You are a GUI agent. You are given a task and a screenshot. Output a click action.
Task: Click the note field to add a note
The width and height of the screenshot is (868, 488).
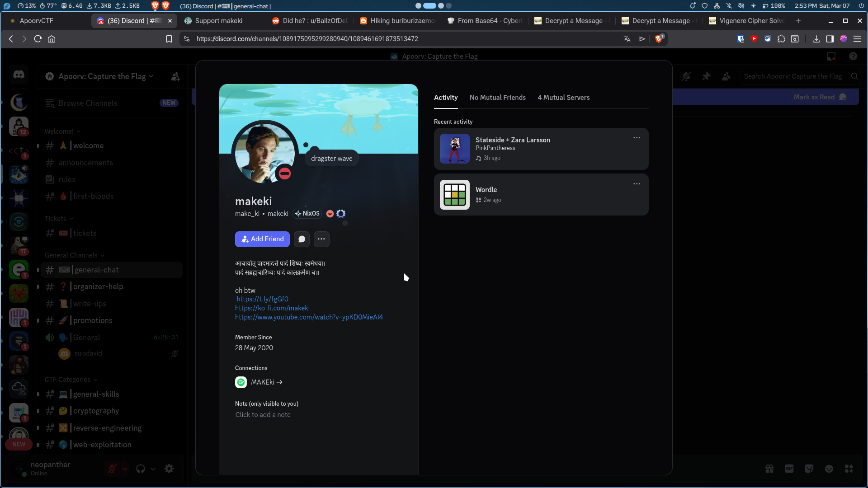pyautogui.click(x=263, y=415)
